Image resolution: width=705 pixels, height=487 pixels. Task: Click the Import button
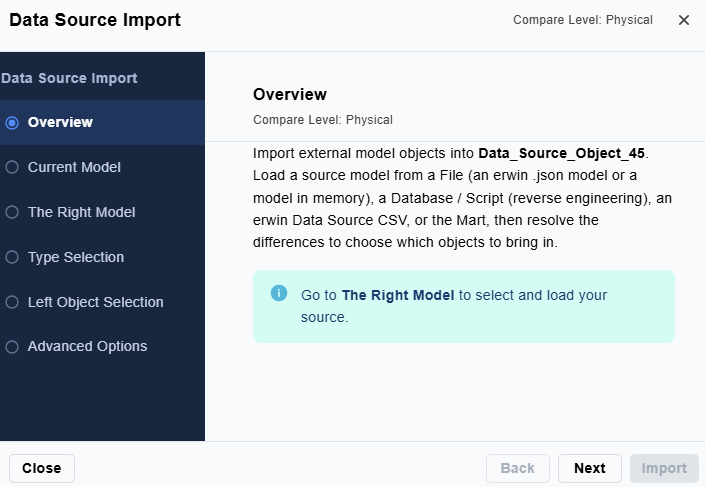664,468
